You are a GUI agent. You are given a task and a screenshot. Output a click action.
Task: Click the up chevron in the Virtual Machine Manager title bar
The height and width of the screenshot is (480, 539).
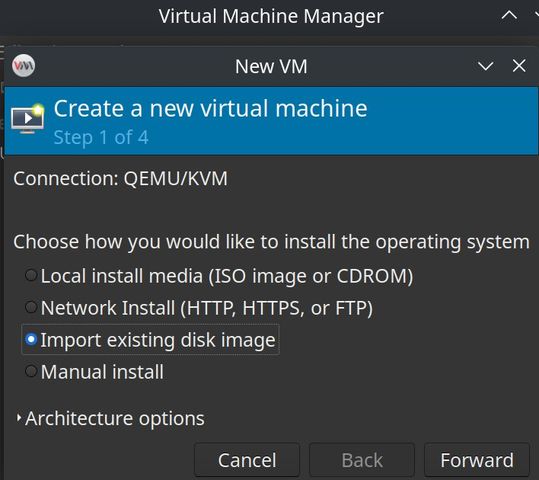[x=509, y=15]
